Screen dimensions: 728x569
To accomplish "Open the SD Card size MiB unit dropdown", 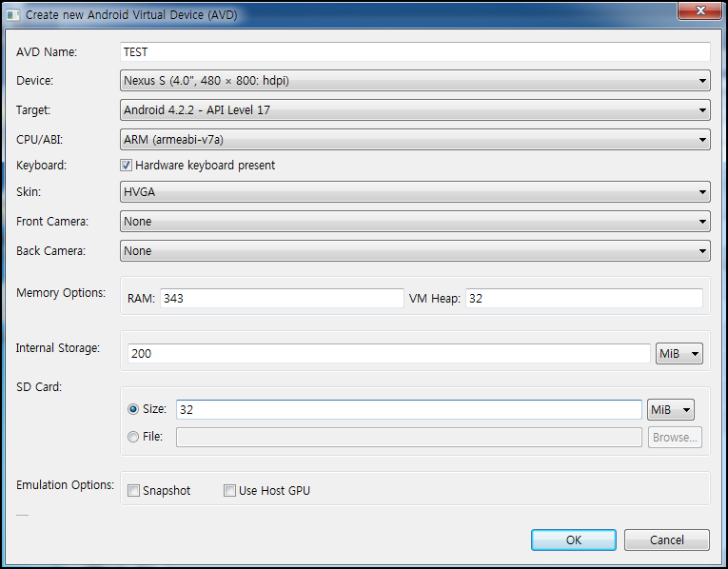I will coord(671,409).
